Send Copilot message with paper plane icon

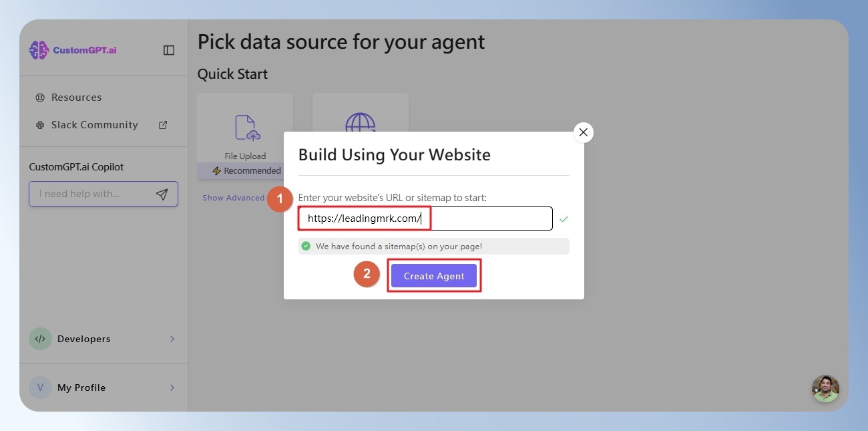point(162,194)
